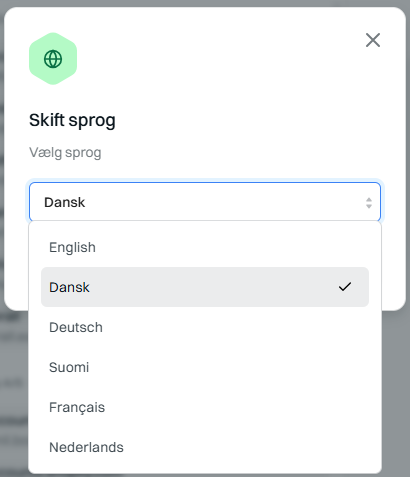Screen dimensions: 410x477
Task: Choose Dansk in the dropdown list
Action: 205,287
